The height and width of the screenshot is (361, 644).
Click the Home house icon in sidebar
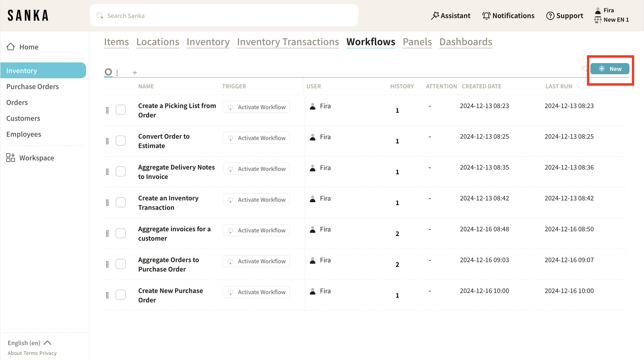tap(11, 47)
